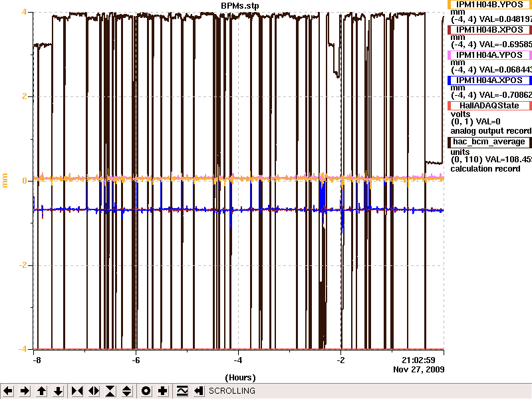Viewport: 532px width, 399px height.
Task: Click the circle reset icon in toolbar
Action: point(146,391)
